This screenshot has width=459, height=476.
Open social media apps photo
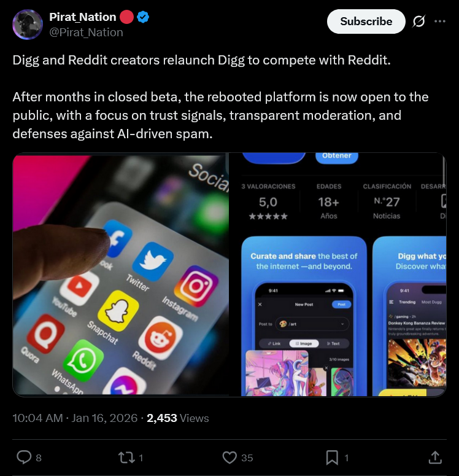121,275
